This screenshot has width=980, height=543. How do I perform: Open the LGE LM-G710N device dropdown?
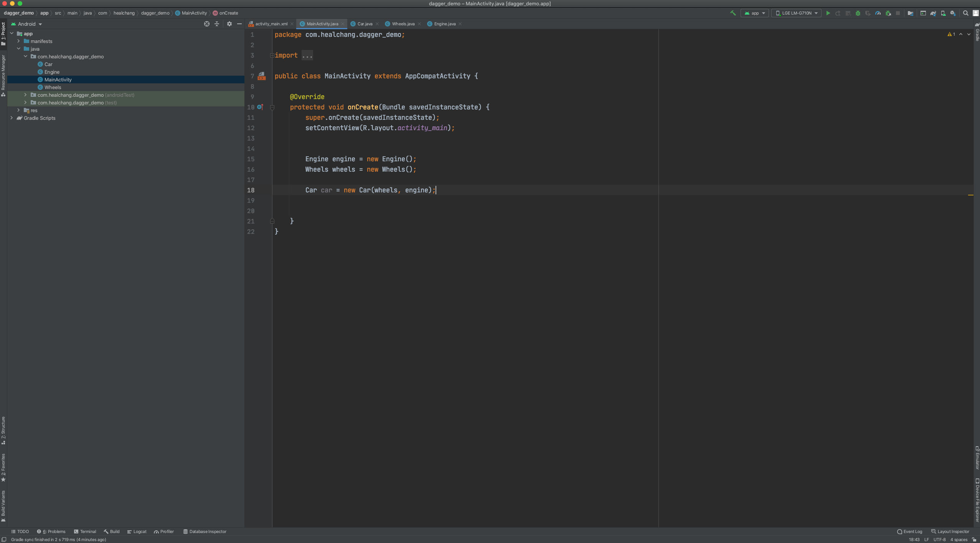pyautogui.click(x=797, y=13)
